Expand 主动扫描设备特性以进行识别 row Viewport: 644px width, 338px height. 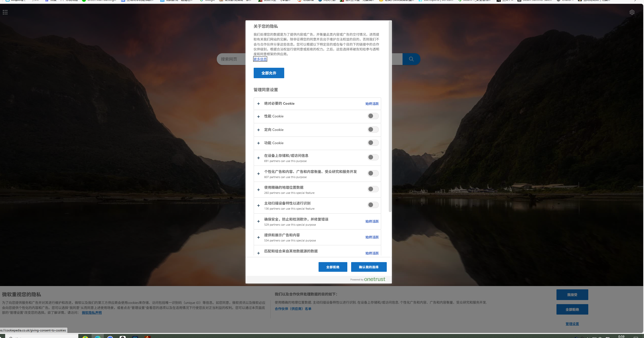coord(259,206)
